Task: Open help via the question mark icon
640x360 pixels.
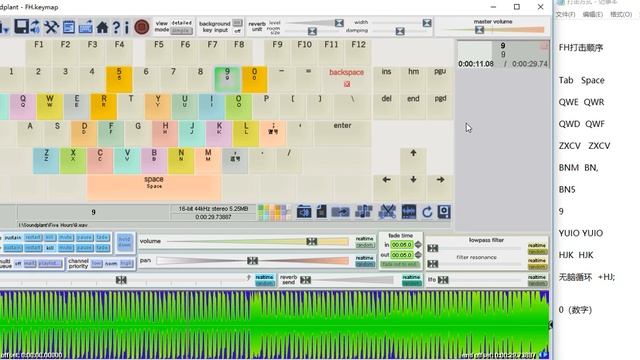Action: pos(116,27)
